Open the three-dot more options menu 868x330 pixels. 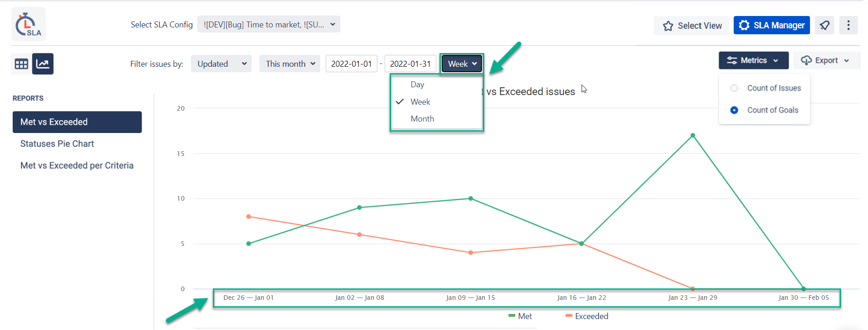click(x=848, y=25)
